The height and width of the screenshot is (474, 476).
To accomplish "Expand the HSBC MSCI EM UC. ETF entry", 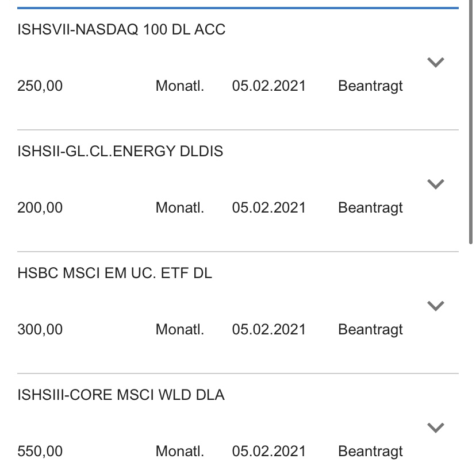I will click(x=436, y=306).
